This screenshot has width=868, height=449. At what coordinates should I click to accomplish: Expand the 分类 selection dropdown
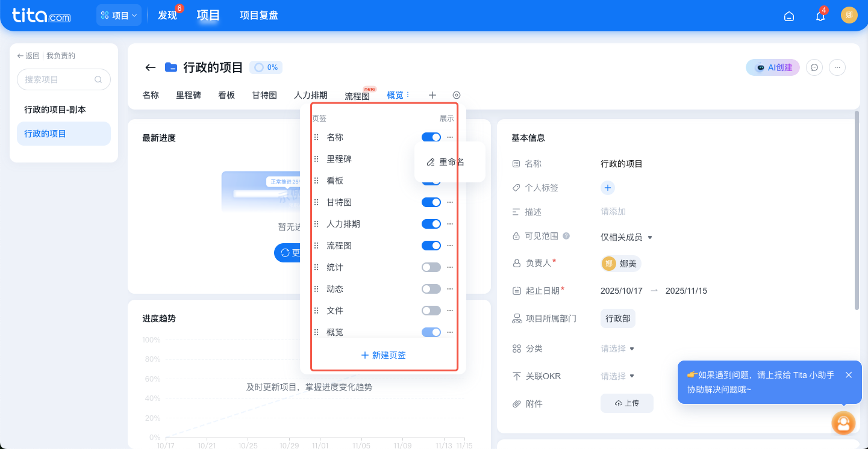(x=617, y=348)
